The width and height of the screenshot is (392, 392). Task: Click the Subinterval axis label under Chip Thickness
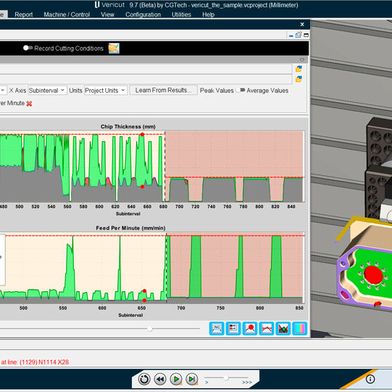click(x=128, y=214)
